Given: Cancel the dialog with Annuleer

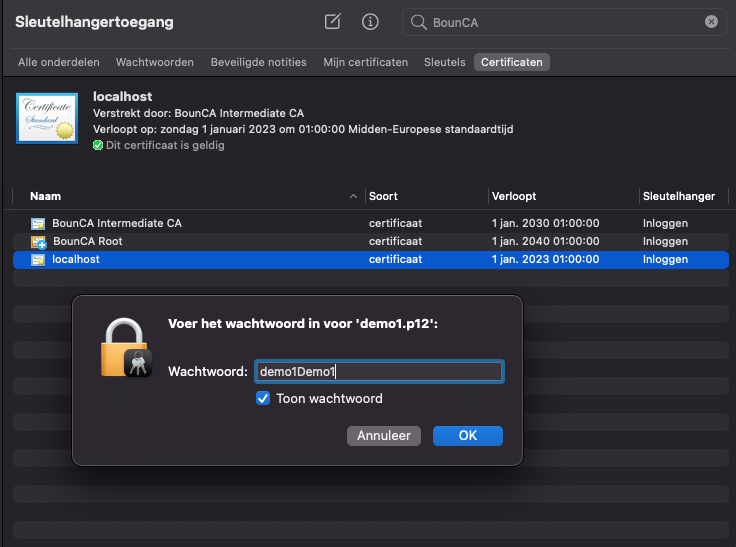Looking at the screenshot, I should click(x=383, y=436).
